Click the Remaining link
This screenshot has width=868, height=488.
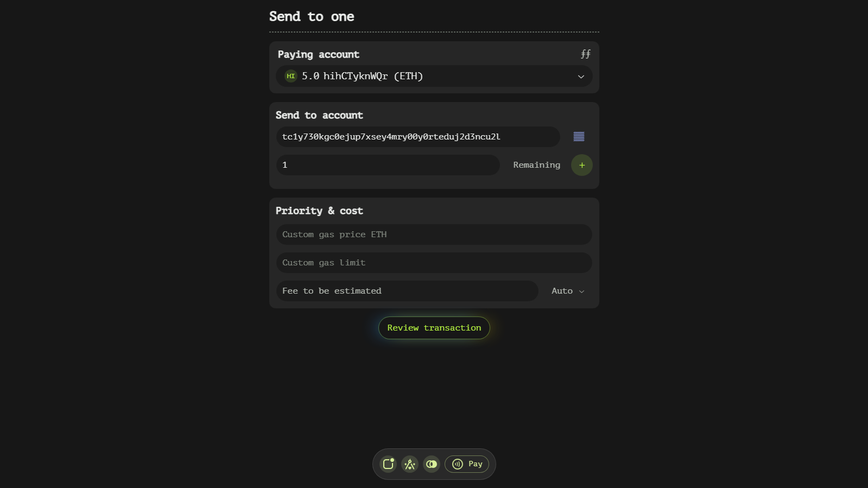point(536,165)
